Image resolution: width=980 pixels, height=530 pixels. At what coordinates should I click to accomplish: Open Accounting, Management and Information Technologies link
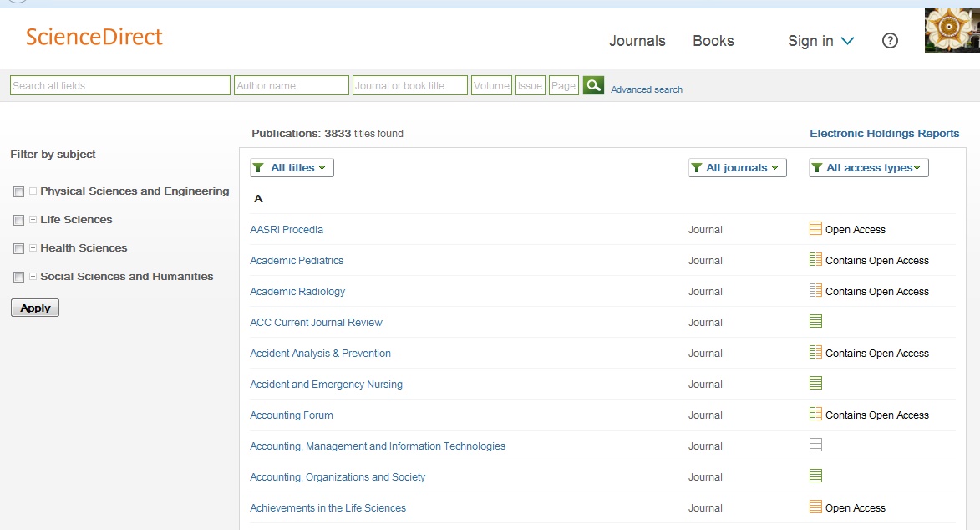(x=378, y=446)
